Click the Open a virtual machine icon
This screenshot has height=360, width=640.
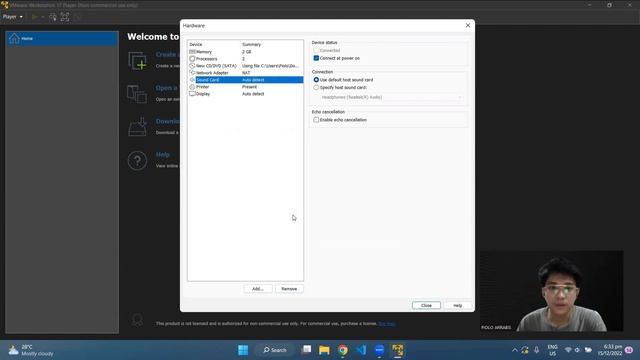click(x=138, y=94)
